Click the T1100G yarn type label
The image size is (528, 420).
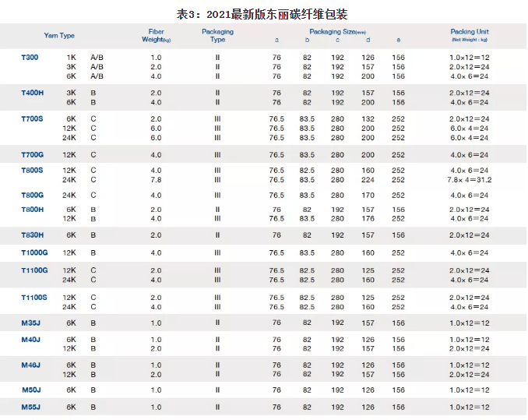[34, 270]
